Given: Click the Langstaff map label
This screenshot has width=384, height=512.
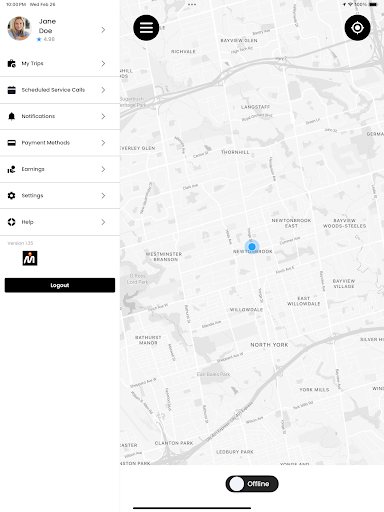Looking at the screenshot, I should tap(255, 107).
